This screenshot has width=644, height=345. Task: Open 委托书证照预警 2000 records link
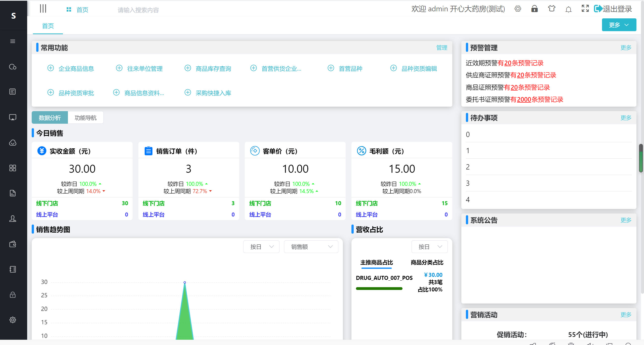[524, 100]
